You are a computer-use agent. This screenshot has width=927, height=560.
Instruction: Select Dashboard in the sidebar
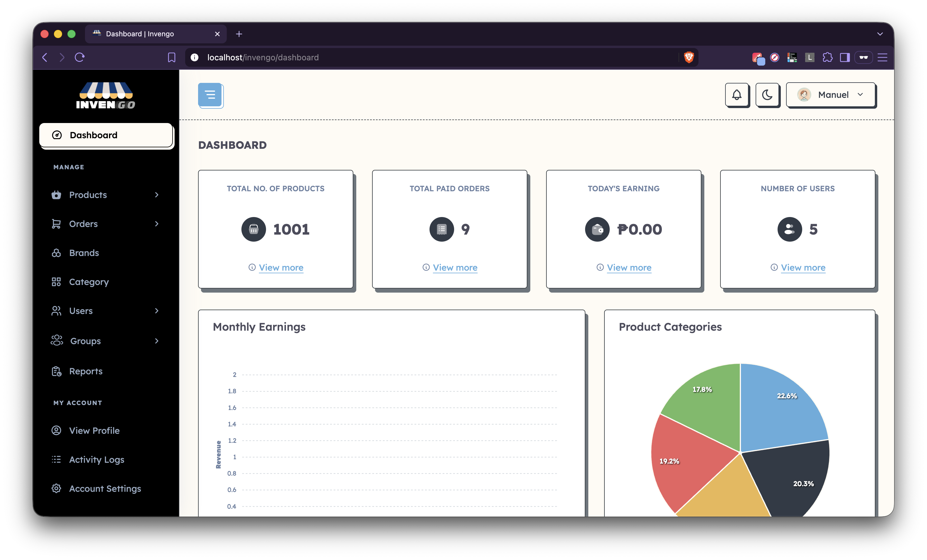[x=106, y=135]
